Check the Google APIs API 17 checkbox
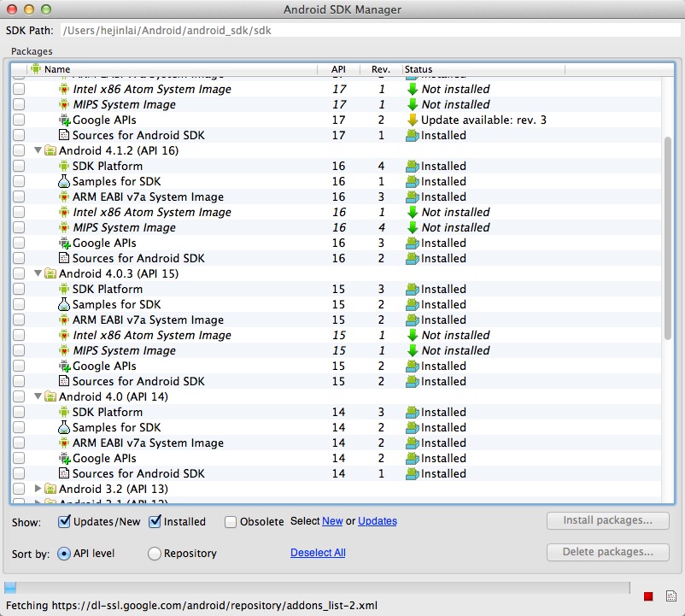 pyautogui.click(x=19, y=120)
